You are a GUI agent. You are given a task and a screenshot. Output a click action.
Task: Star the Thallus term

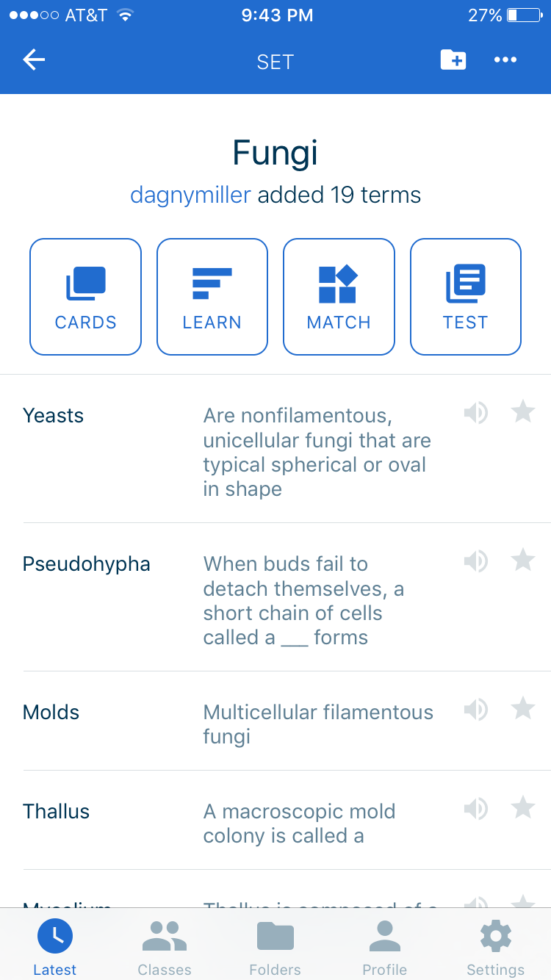coord(523,808)
